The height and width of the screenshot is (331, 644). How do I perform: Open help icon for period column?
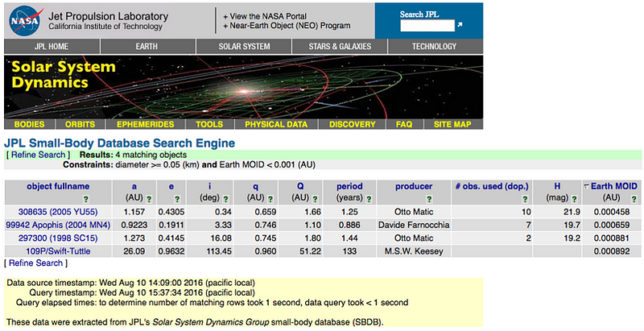(369, 199)
